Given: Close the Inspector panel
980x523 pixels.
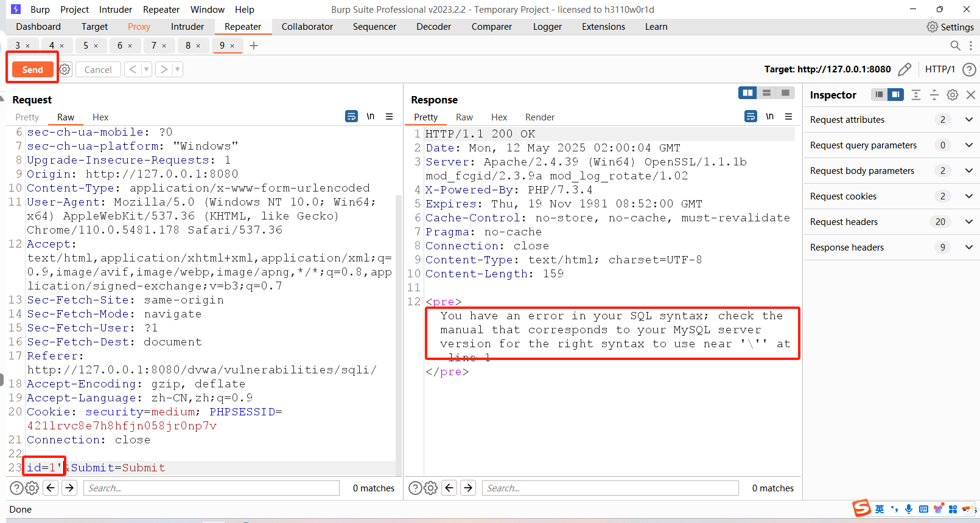Looking at the screenshot, I should (x=971, y=95).
